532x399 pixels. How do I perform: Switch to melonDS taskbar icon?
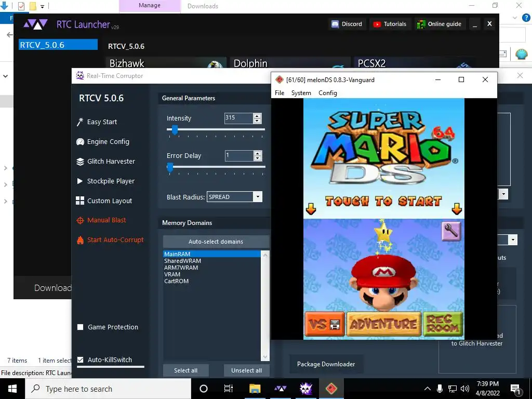(331, 389)
